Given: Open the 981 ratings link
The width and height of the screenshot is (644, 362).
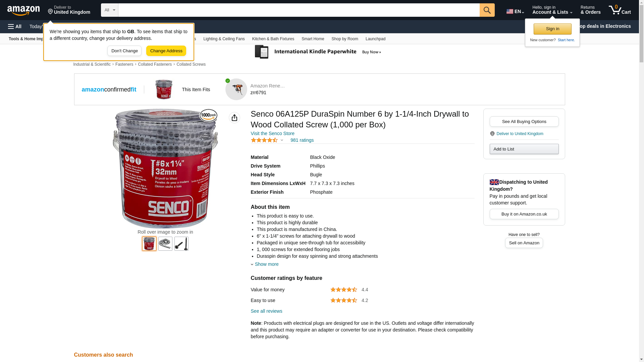Looking at the screenshot, I should tap(302, 140).
